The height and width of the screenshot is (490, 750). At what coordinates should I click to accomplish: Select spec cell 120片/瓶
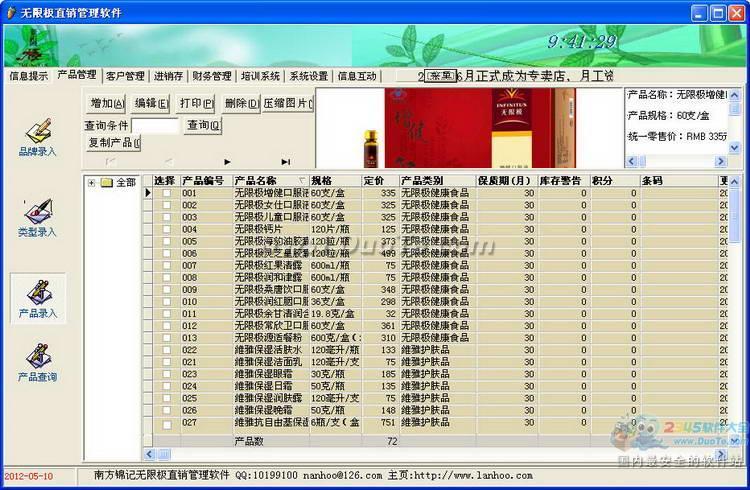point(330,229)
